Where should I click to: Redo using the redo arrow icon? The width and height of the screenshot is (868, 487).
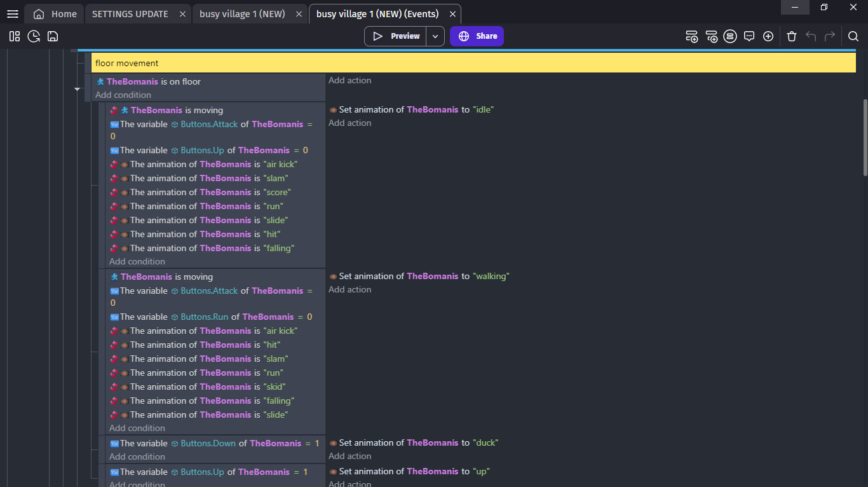(x=830, y=36)
